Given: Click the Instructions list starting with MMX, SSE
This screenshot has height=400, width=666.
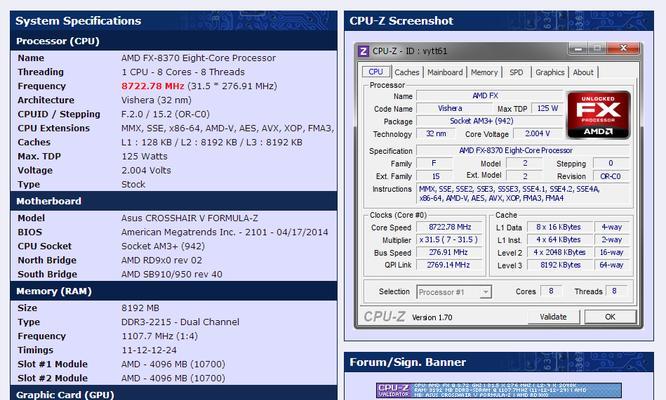Looking at the screenshot, I should coord(523,194).
